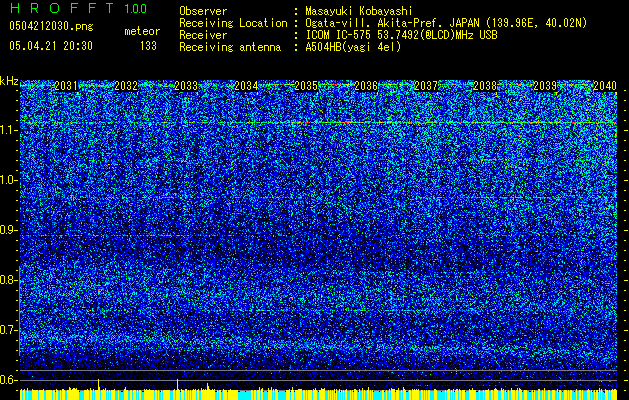The width and height of the screenshot is (629, 400).
Task: Click the 2039 time marker
Action: pos(545,86)
